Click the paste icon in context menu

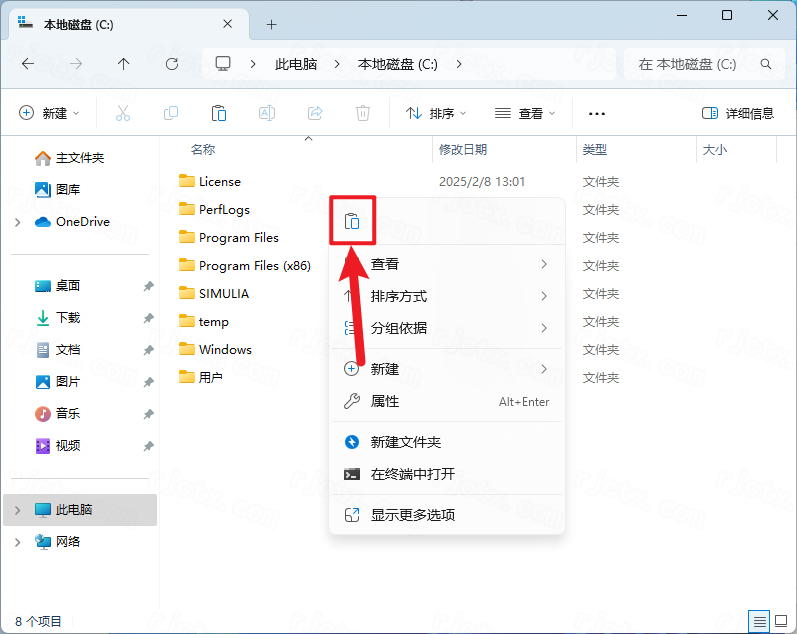351,221
